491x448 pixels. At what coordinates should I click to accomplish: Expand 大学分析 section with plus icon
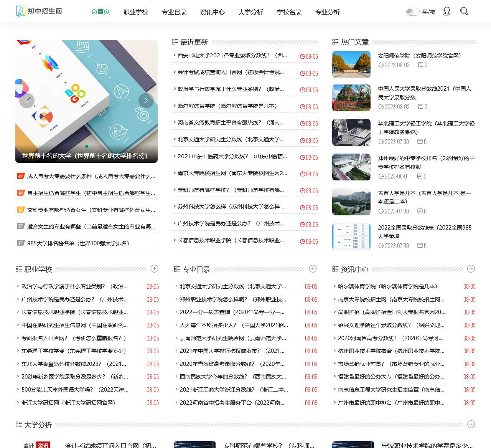pyautogui.click(x=471, y=424)
